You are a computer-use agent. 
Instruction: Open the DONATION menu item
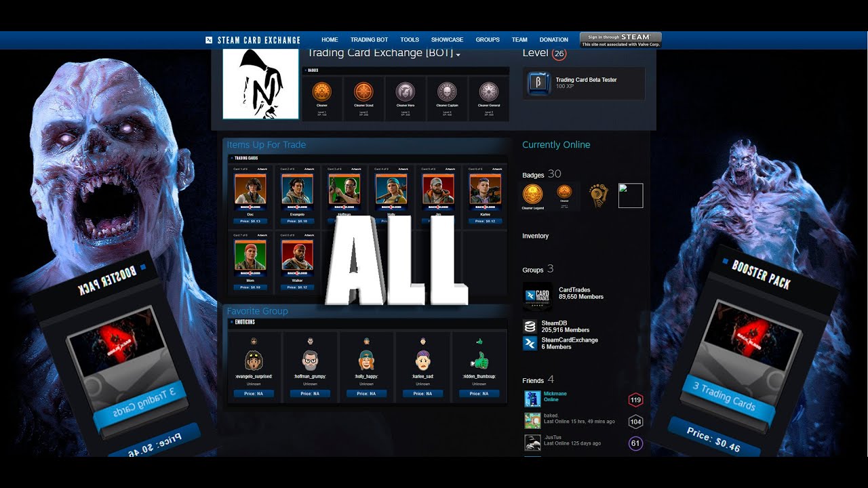click(x=554, y=40)
